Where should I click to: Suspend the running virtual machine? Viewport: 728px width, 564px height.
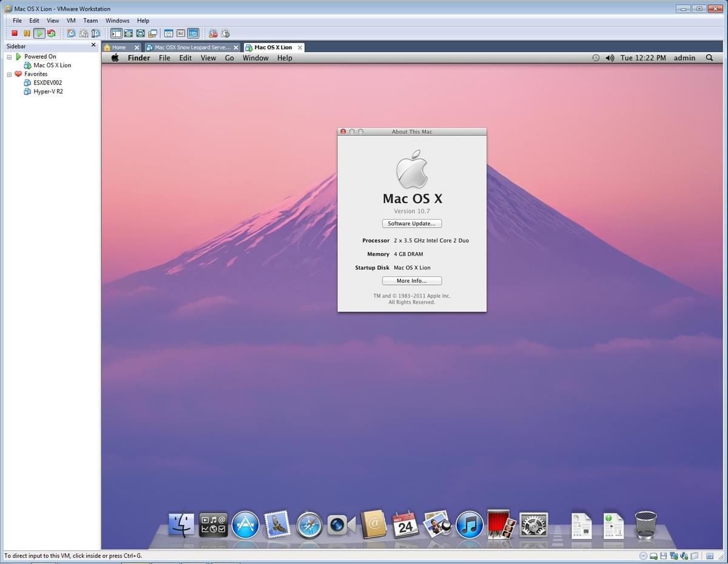[25, 33]
